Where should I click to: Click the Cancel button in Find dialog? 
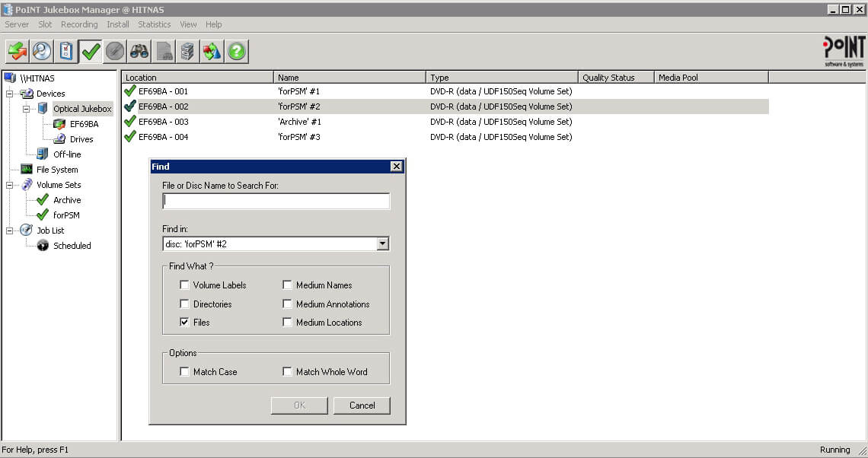[x=362, y=406]
